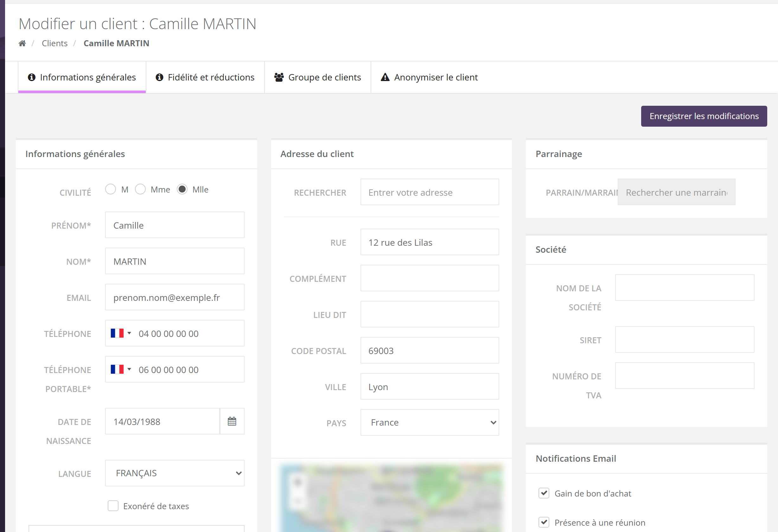Image resolution: width=778 pixels, height=532 pixels.
Task: Open the date of birth calendar icon
Action: pos(232,421)
